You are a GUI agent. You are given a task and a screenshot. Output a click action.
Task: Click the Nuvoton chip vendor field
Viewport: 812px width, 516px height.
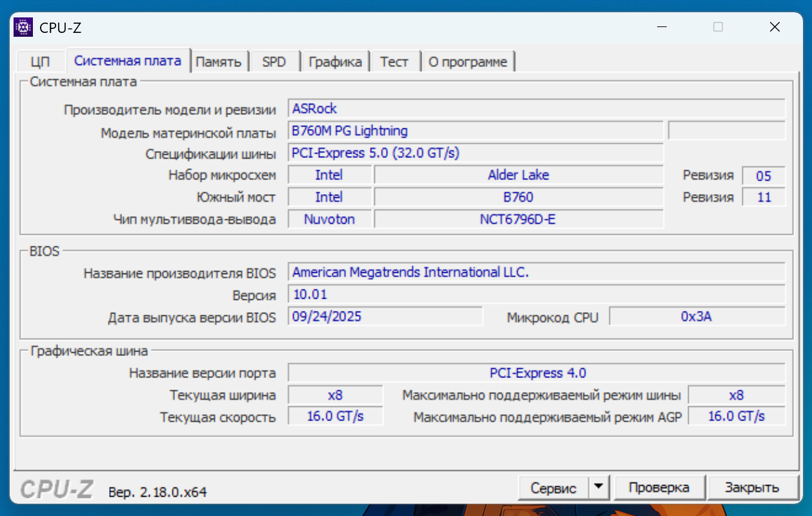330,219
